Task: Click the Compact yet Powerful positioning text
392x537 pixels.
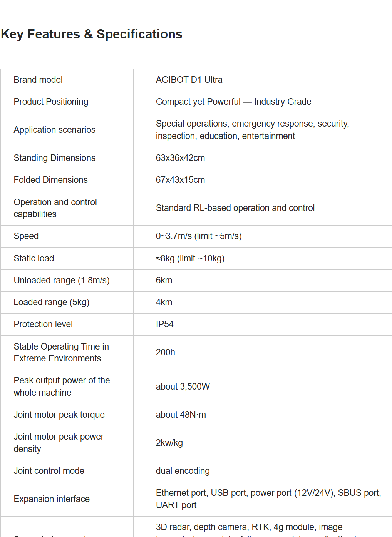Action: (233, 102)
